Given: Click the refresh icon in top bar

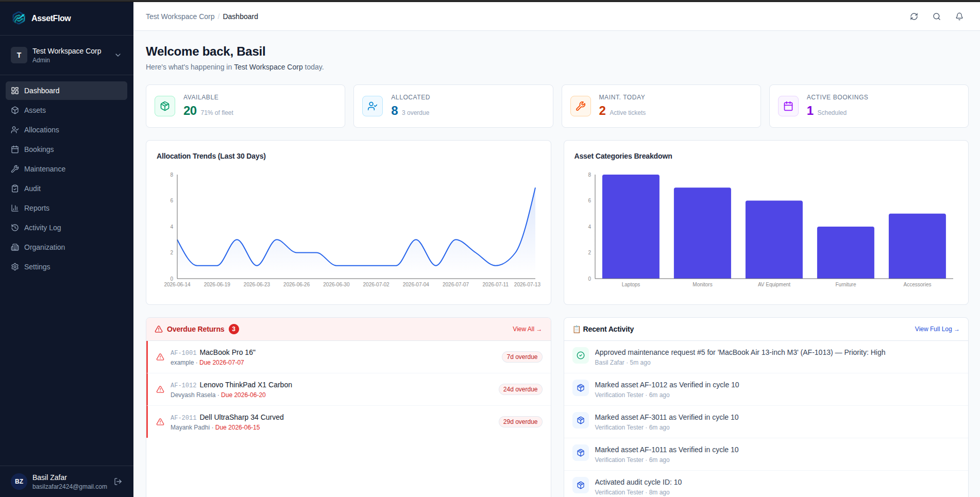Looking at the screenshot, I should pos(914,16).
